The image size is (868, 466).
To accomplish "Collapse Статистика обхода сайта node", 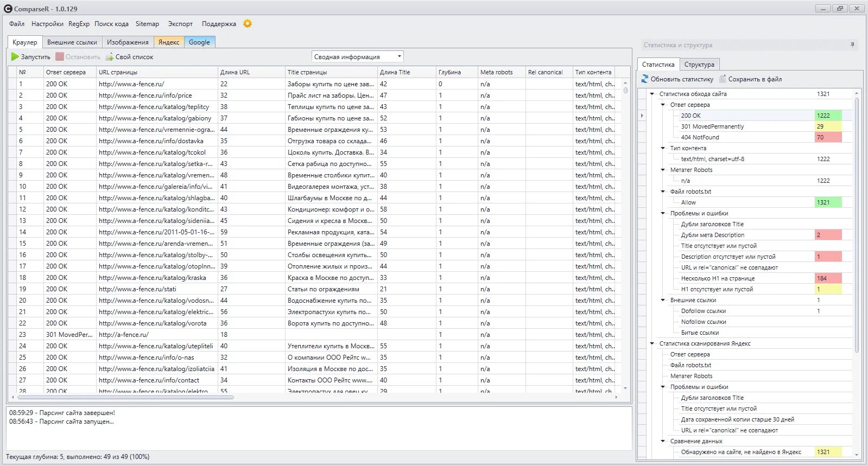I will click(x=652, y=94).
